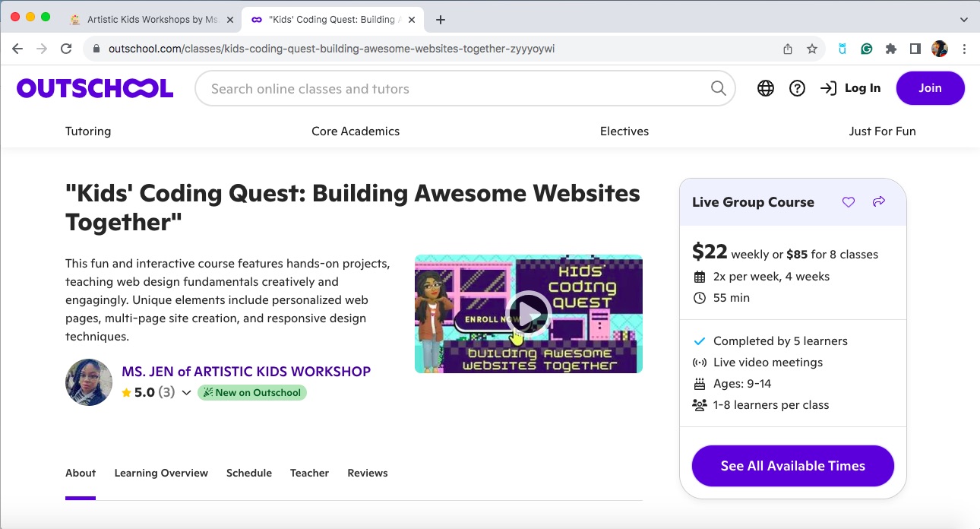980x529 pixels.
Task: Expand the teacher rating chevron
Action: (186, 393)
